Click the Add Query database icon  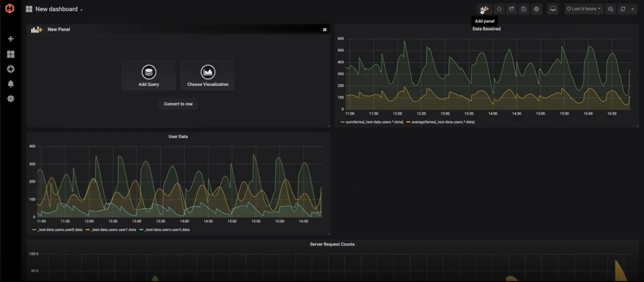(x=149, y=72)
